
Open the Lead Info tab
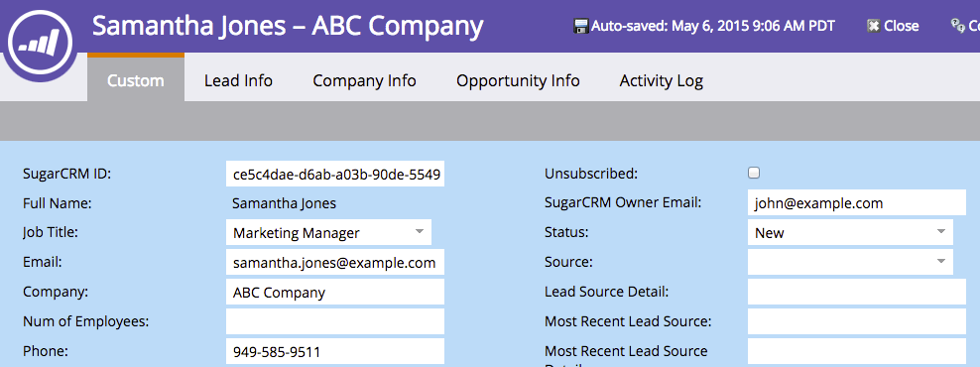tap(238, 80)
